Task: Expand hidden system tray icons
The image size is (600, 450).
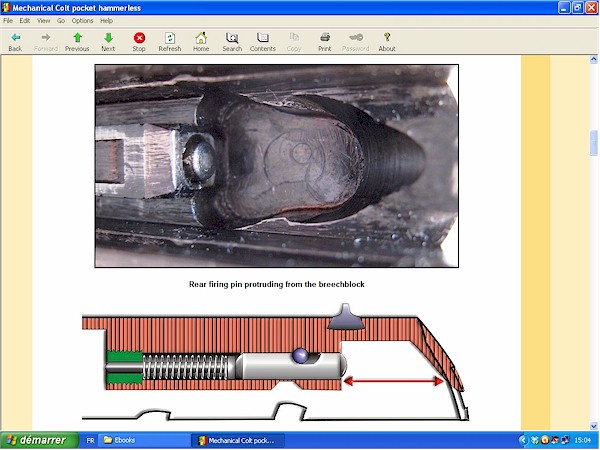Action: 523,440
